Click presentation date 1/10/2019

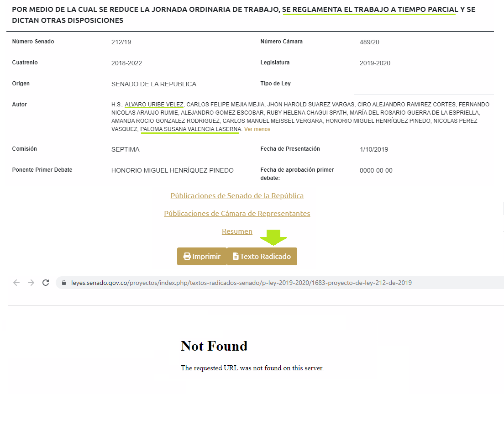pyautogui.click(x=374, y=150)
